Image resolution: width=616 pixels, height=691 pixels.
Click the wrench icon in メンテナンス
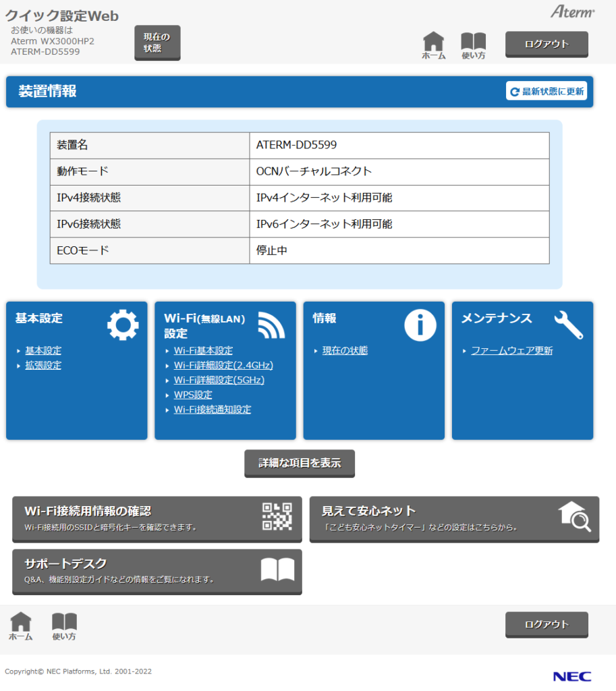[568, 325]
